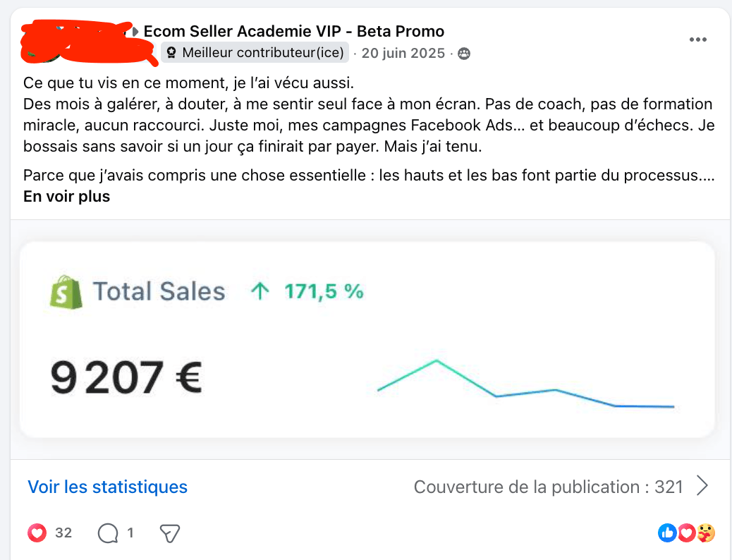The width and height of the screenshot is (732, 560).
Task: Click the 171,5 % growth percentage
Action: click(324, 291)
